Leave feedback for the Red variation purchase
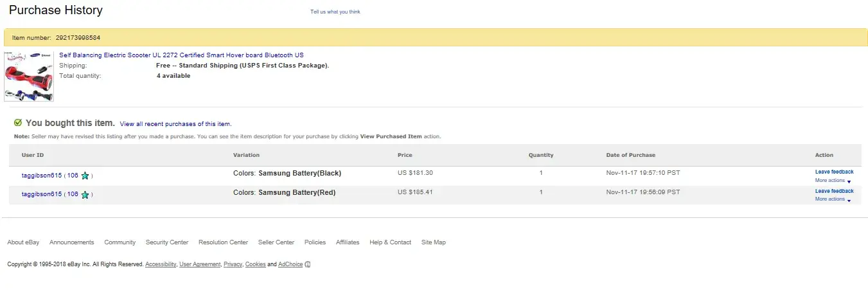The image size is (868, 290). (x=834, y=191)
